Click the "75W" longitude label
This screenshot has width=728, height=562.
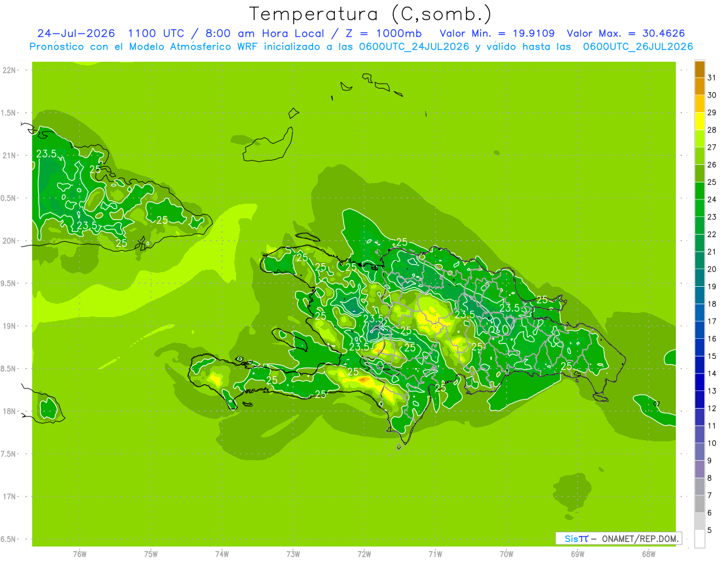151,554
